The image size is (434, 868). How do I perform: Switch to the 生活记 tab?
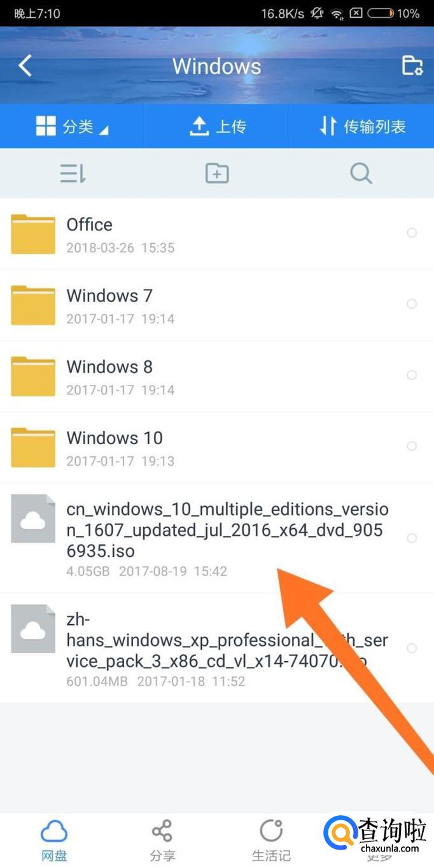pyautogui.click(x=271, y=840)
